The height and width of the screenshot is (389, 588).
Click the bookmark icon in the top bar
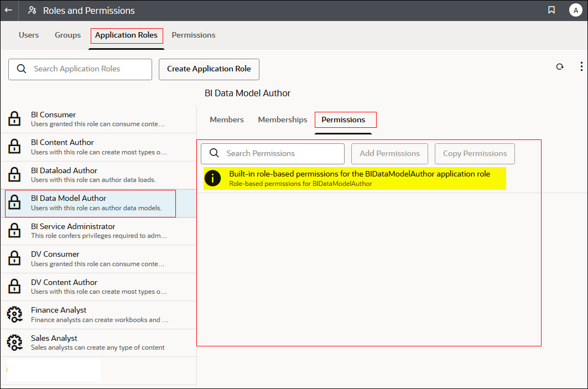[x=551, y=10]
